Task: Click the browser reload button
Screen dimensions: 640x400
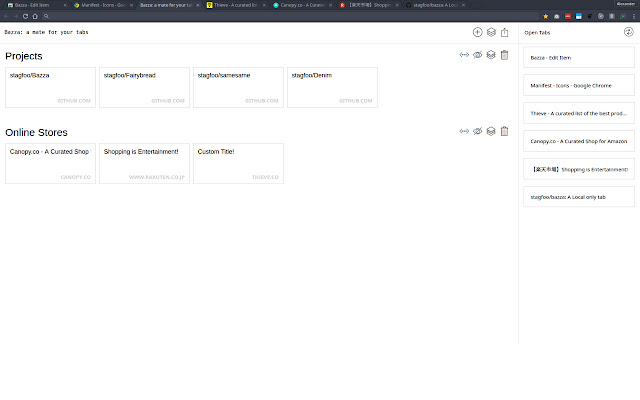Action: click(25, 16)
